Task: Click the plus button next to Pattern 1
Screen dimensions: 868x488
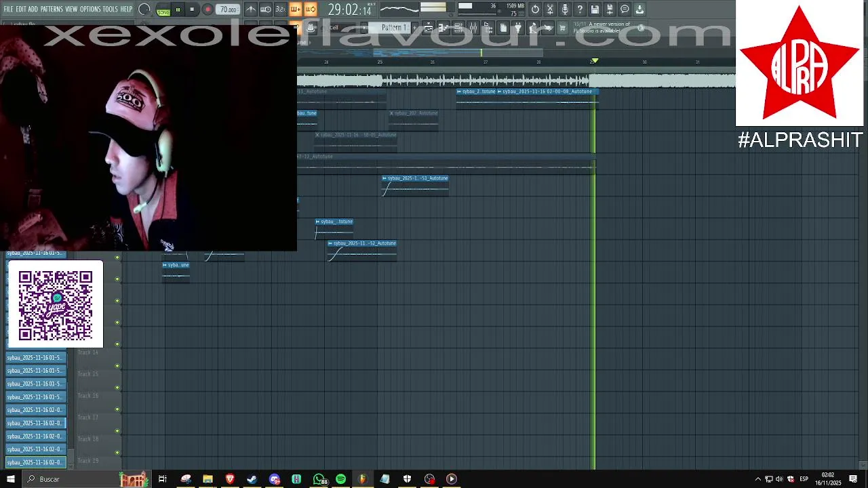Action: (414, 28)
